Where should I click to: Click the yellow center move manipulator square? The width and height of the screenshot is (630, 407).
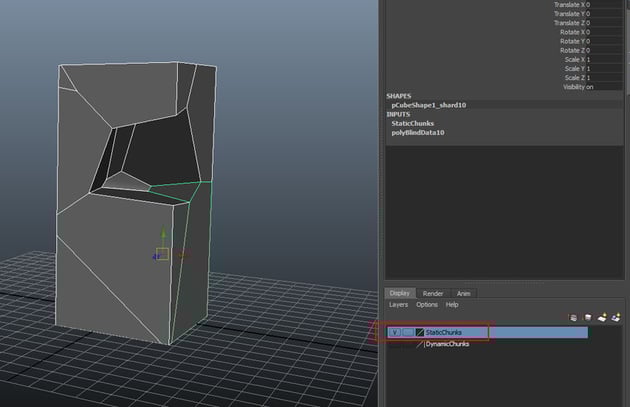(162, 254)
